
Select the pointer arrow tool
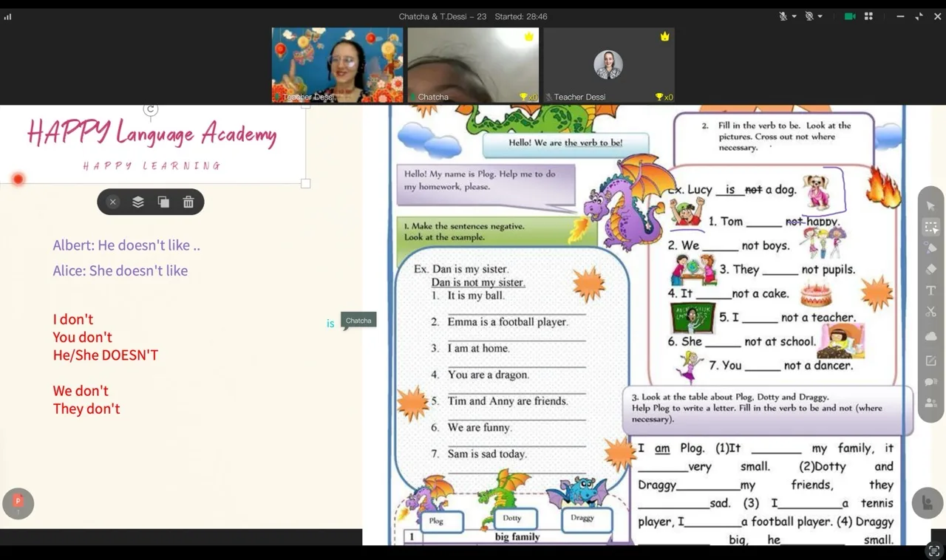click(930, 206)
